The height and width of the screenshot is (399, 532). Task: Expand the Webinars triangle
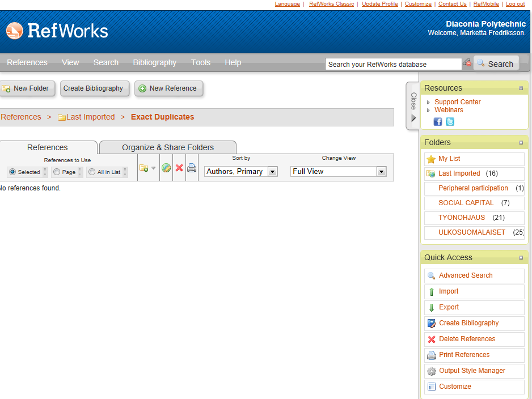428,110
